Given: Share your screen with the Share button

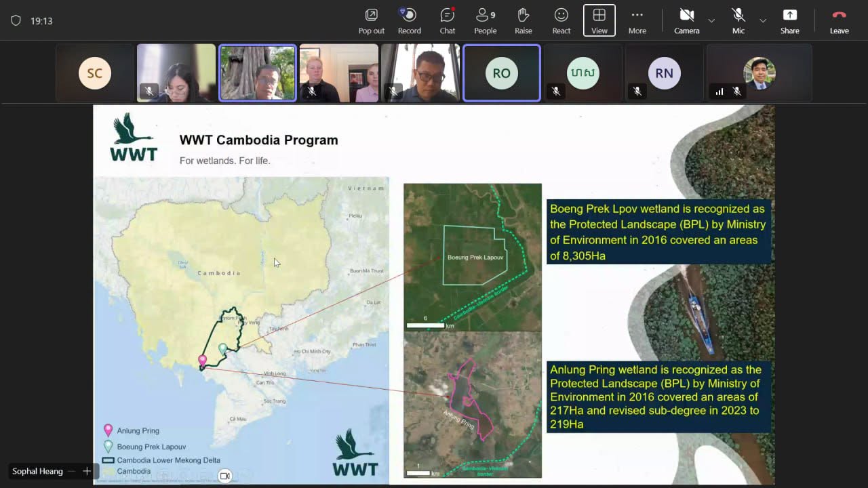Looking at the screenshot, I should [789, 21].
